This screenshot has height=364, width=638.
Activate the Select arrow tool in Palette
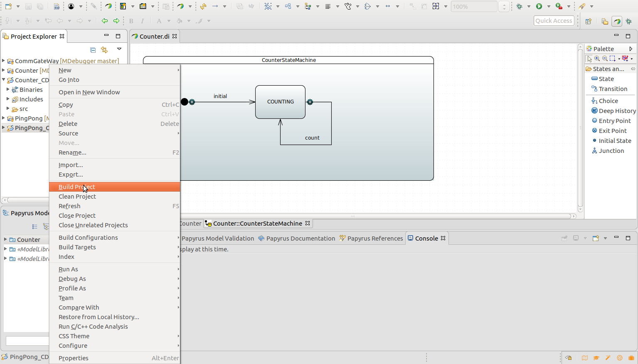(x=589, y=59)
